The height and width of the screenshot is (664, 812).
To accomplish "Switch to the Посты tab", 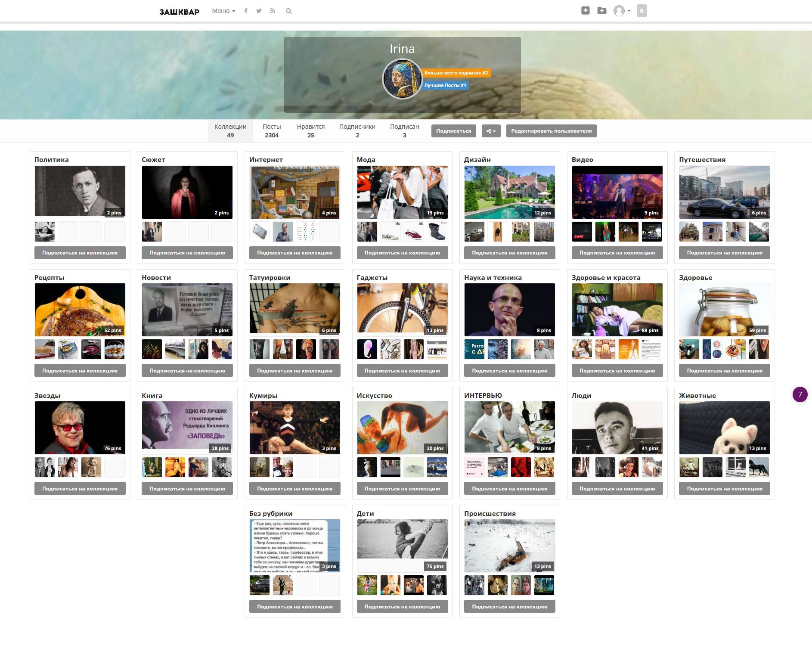I will 272,130.
